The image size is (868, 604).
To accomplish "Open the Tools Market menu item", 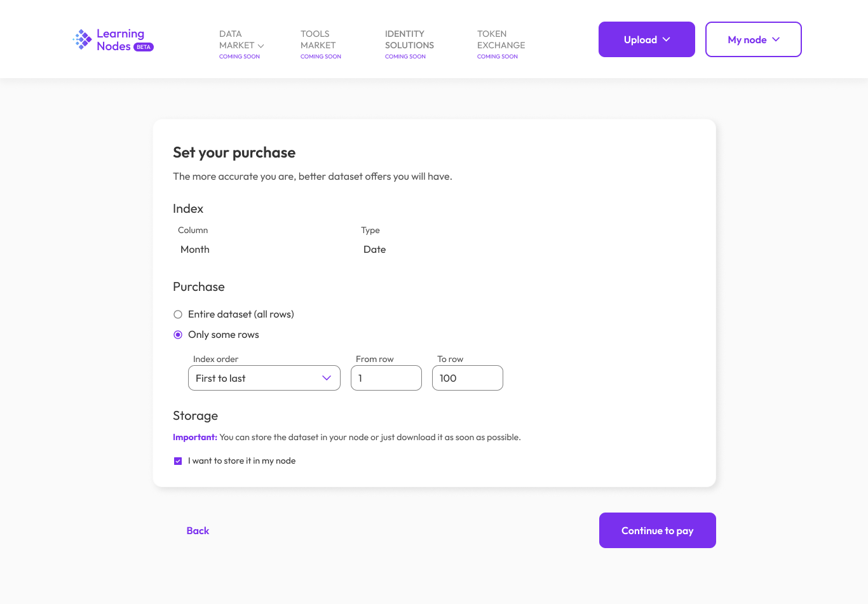I will point(318,39).
